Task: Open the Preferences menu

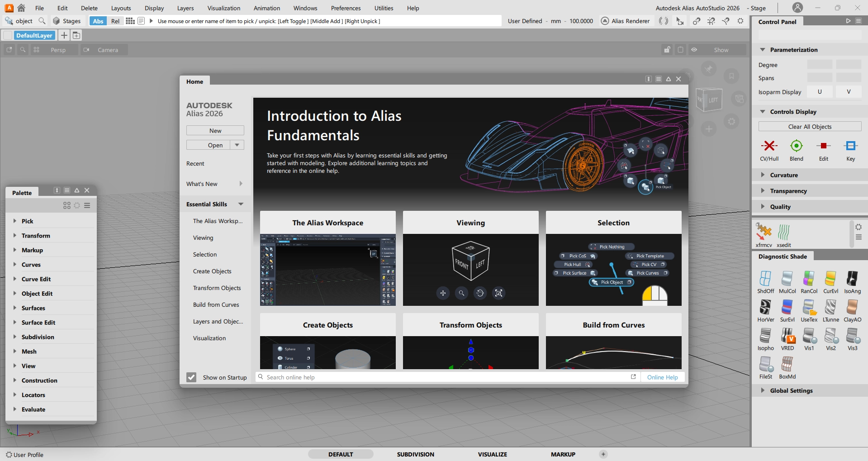Action: tap(346, 8)
